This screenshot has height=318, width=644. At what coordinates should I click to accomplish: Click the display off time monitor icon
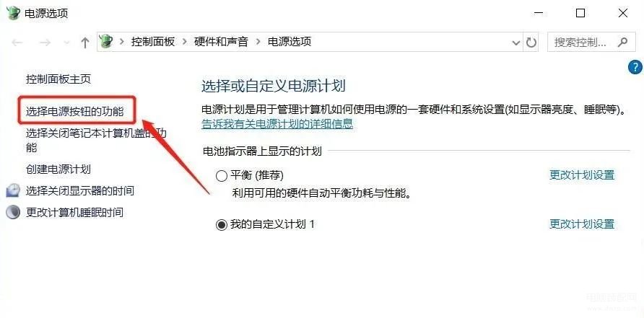tap(13, 190)
